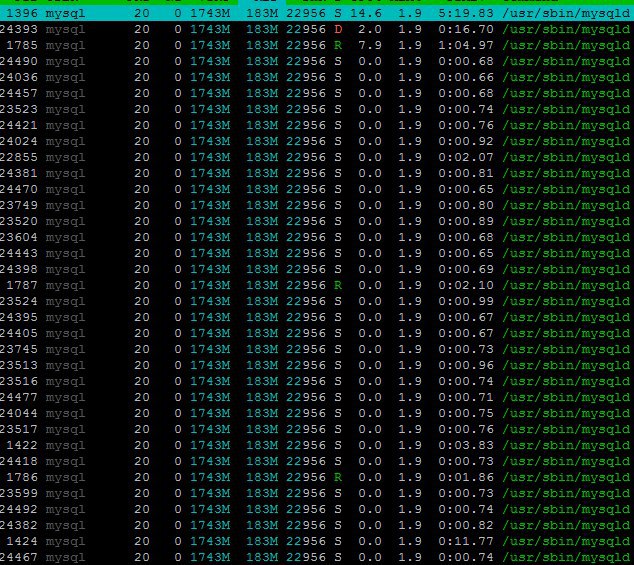Select process row with PID 24467
The image size is (634, 565).
click(317, 557)
